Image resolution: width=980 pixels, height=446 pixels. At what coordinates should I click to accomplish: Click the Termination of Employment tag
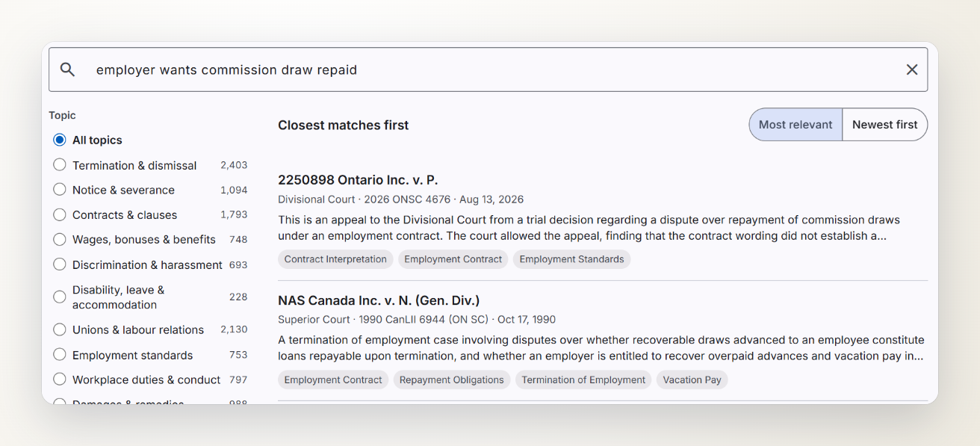pos(583,380)
